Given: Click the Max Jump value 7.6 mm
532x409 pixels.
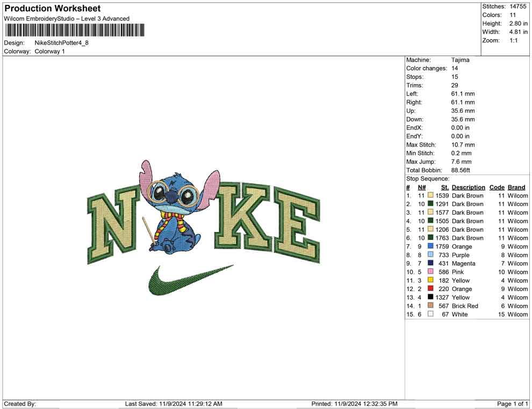Looking at the screenshot, I should pyautogui.click(x=462, y=162).
